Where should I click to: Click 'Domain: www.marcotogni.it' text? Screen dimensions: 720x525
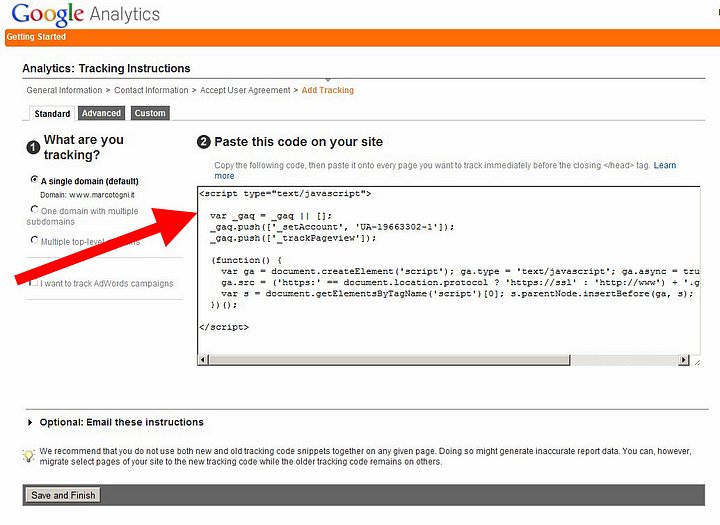pyautogui.click(x=87, y=195)
